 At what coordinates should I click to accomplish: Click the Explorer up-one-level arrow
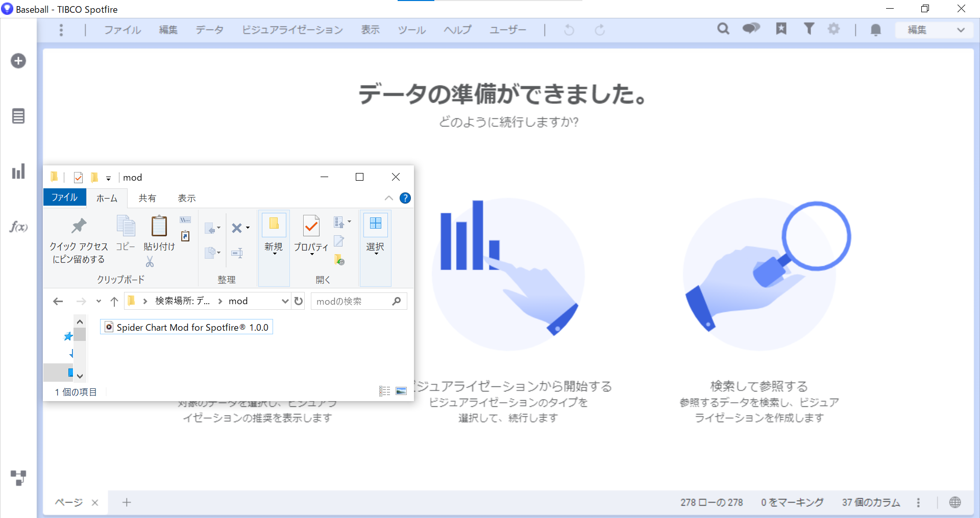pyautogui.click(x=114, y=302)
